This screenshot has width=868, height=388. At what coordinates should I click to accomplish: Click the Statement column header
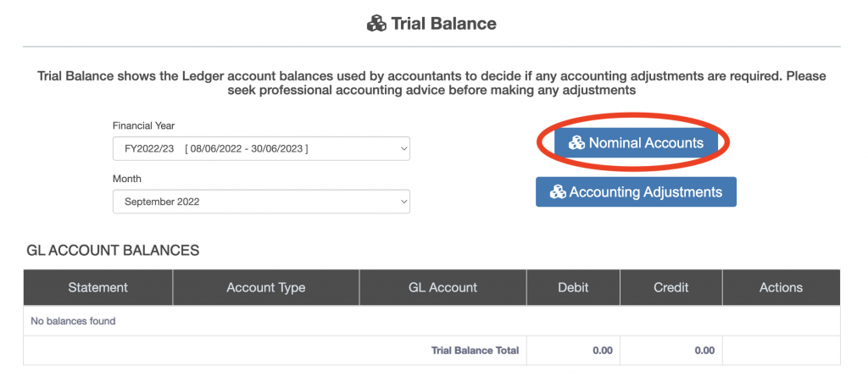click(98, 288)
